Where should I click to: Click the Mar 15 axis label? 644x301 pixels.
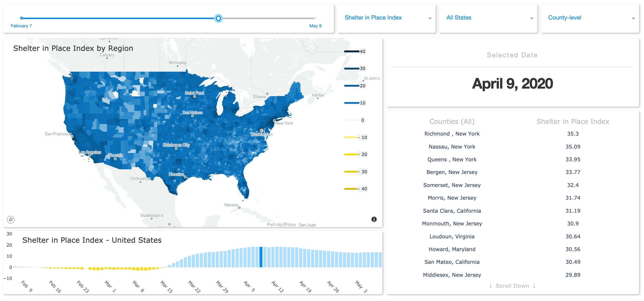point(167,287)
